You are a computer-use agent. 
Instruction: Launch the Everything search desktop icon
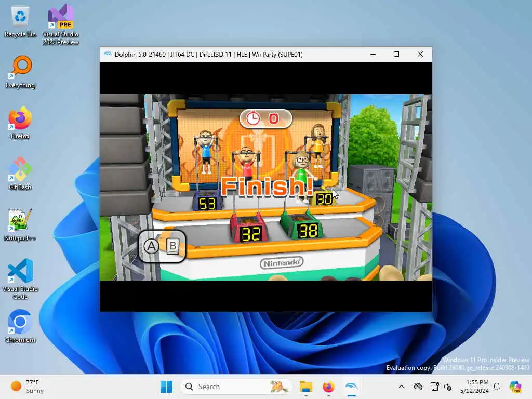[x=20, y=72]
